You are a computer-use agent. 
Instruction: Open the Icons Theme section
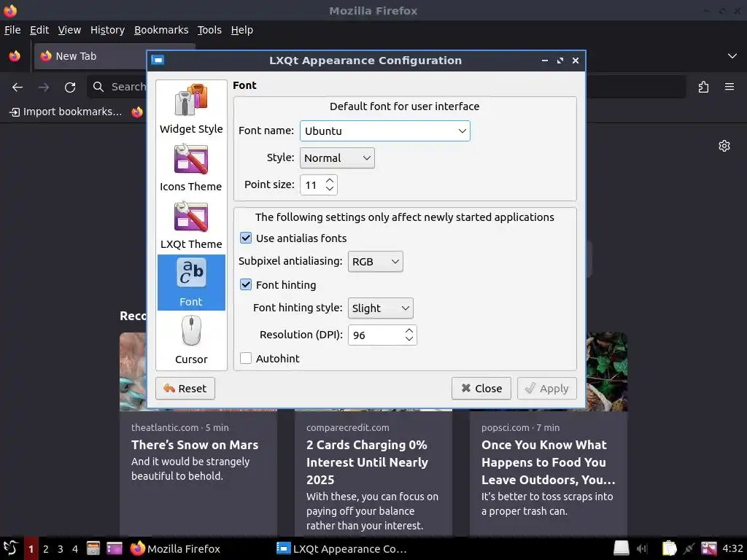point(191,167)
